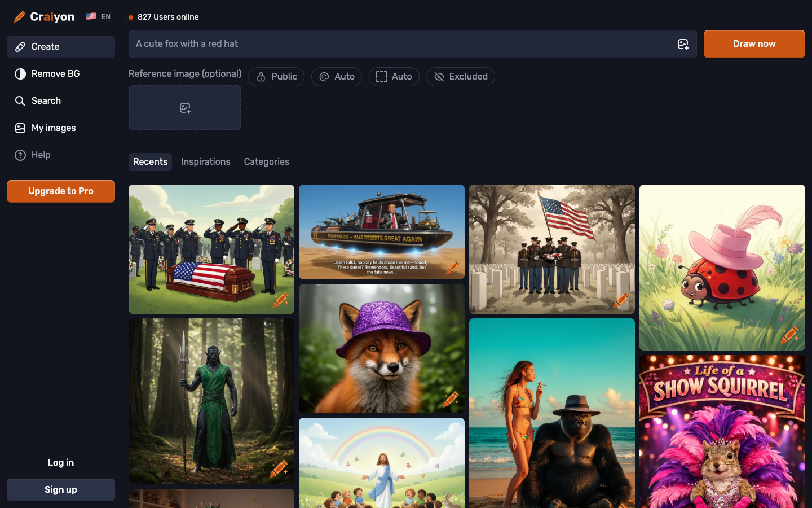This screenshot has width=812, height=508.
Task: Toggle the Auto style setting
Action: 336,76
